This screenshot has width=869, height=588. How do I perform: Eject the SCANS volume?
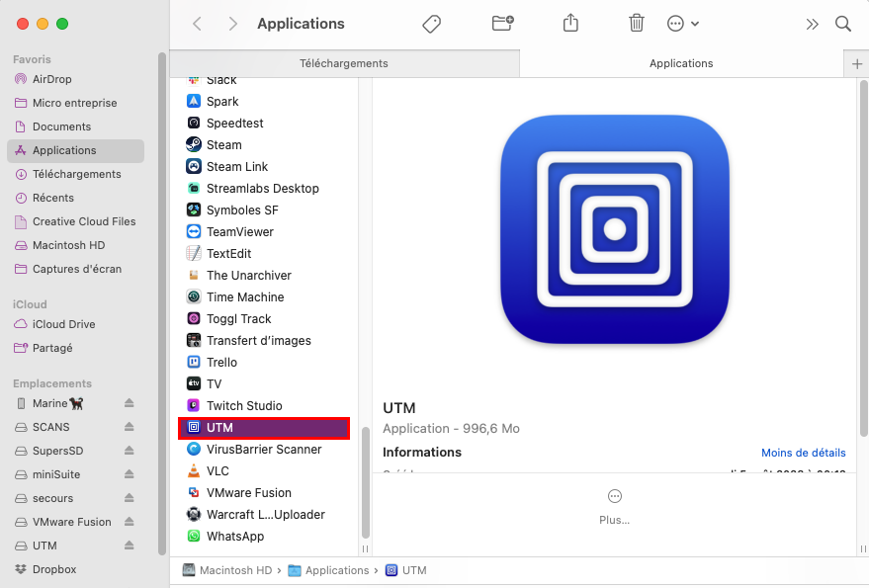[x=130, y=427]
